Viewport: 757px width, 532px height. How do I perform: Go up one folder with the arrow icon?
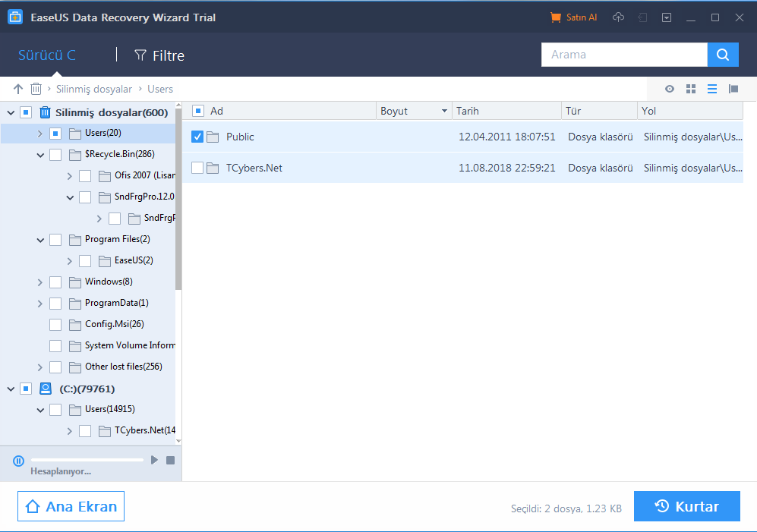click(17, 89)
